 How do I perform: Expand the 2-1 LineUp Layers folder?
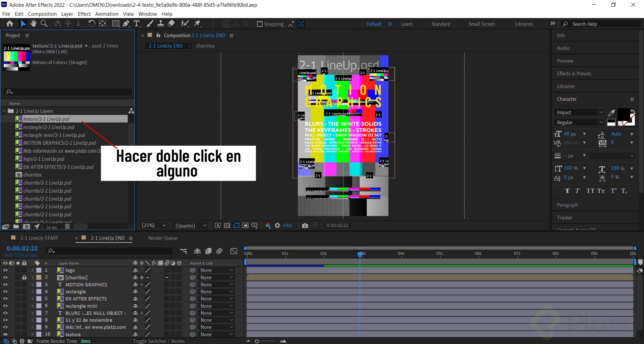click(4, 111)
